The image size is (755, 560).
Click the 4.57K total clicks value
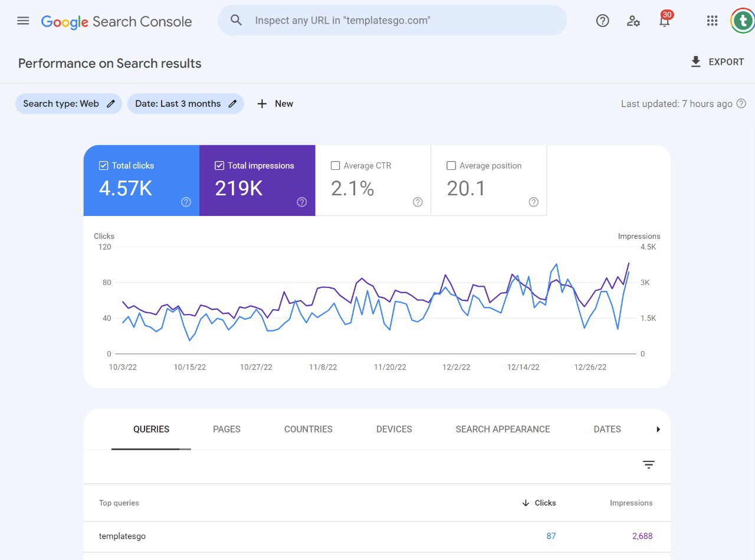click(126, 188)
